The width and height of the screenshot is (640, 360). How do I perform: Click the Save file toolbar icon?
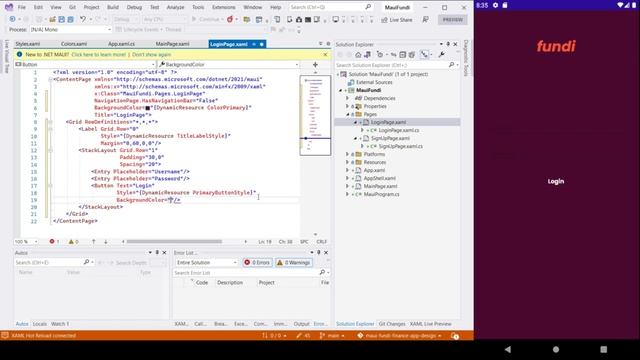coord(61,19)
